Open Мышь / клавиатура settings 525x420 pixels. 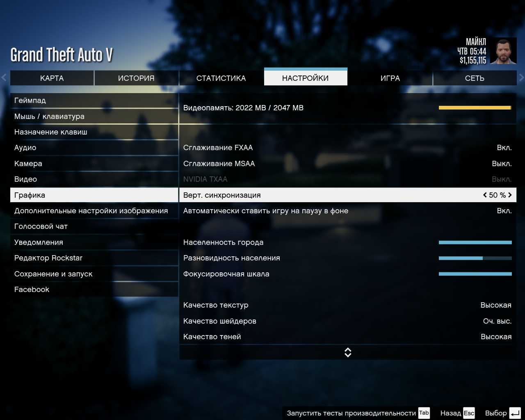pyautogui.click(x=94, y=116)
